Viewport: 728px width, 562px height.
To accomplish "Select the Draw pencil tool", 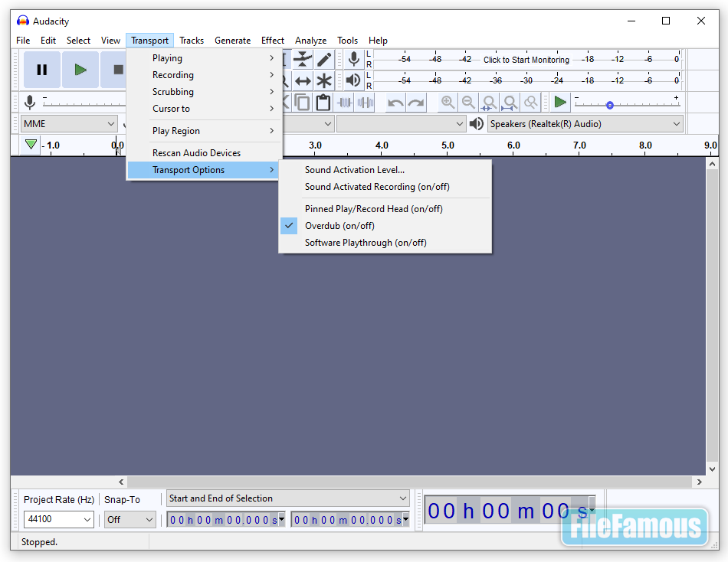I will (324, 60).
